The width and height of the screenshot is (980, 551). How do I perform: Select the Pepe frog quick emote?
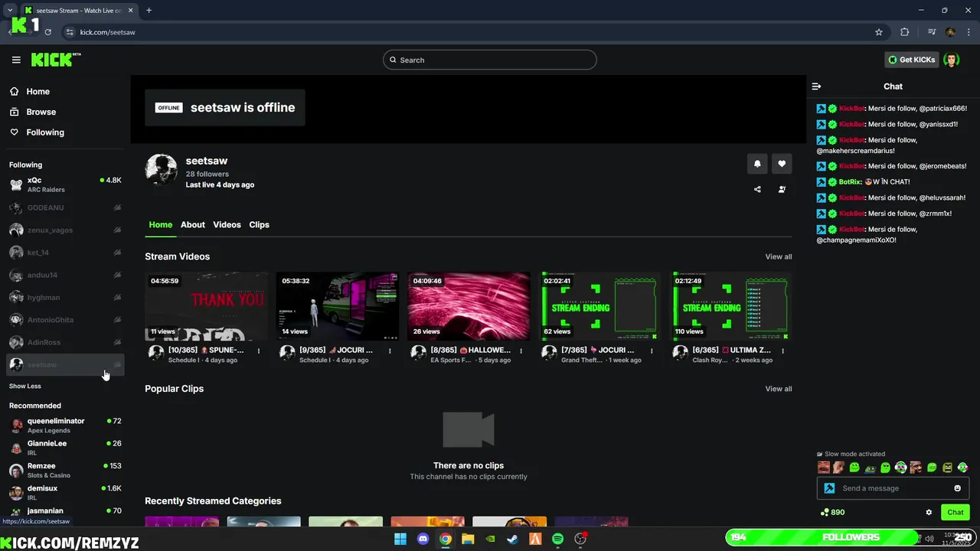pos(870,468)
